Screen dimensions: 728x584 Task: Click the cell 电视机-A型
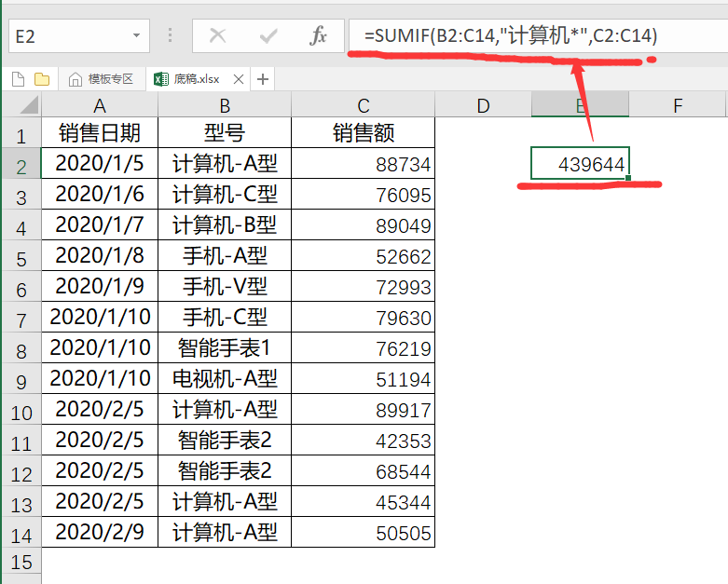pyautogui.click(x=225, y=378)
